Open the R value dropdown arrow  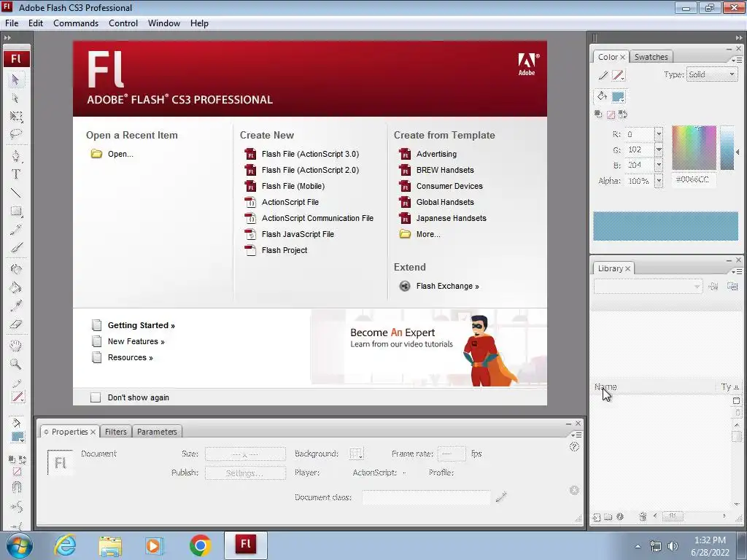click(x=659, y=134)
